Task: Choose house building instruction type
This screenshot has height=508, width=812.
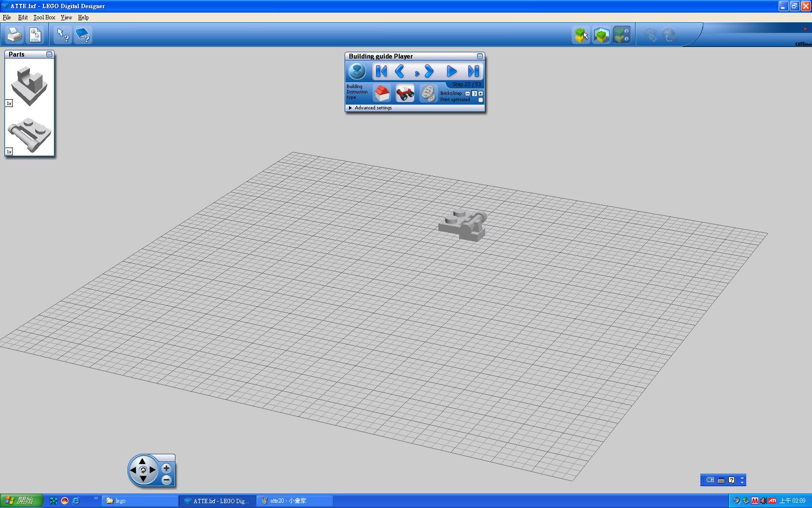Action: [382, 93]
